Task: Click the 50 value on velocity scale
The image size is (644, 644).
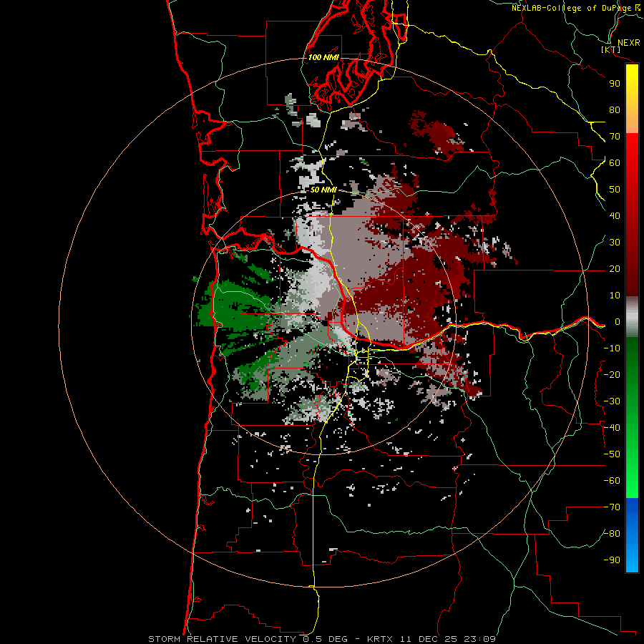Action: (x=615, y=190)
